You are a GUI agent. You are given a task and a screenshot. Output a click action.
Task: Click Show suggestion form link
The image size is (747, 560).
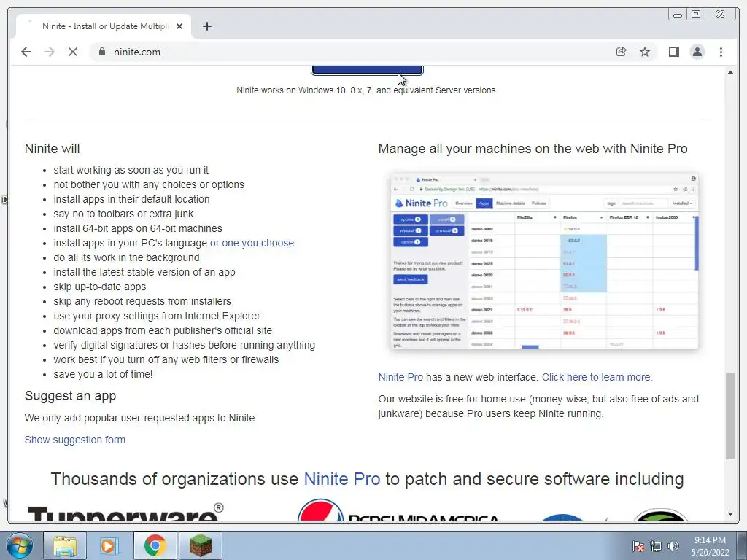coord(75,440)
